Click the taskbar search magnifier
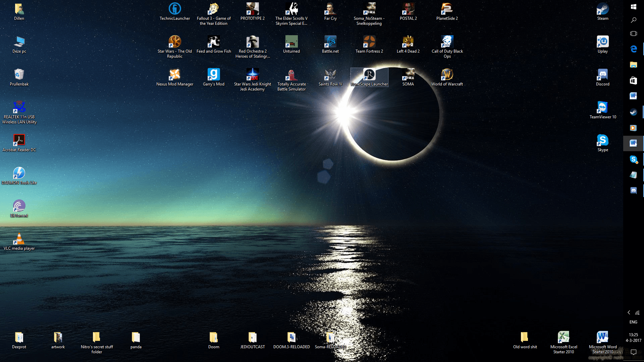This screenshot has width=644, height=362. tap(633, 20)
